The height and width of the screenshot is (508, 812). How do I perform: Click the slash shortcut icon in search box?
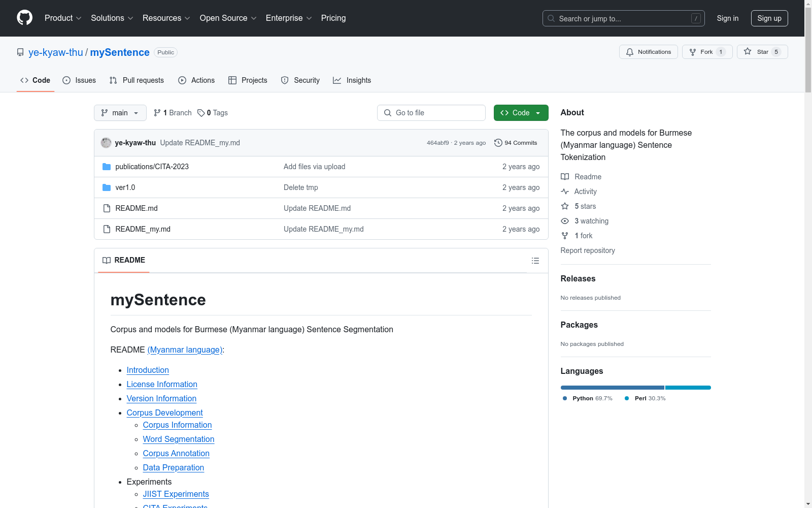696,18
